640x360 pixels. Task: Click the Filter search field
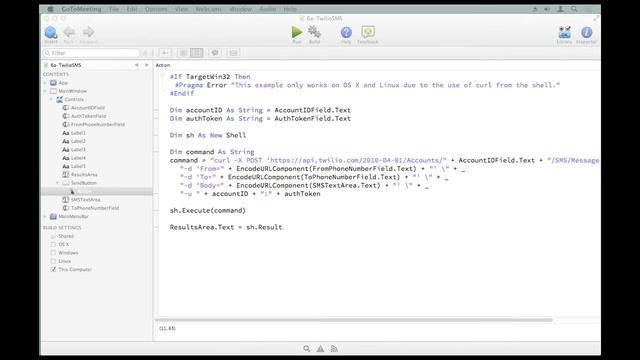coord(91,53)
